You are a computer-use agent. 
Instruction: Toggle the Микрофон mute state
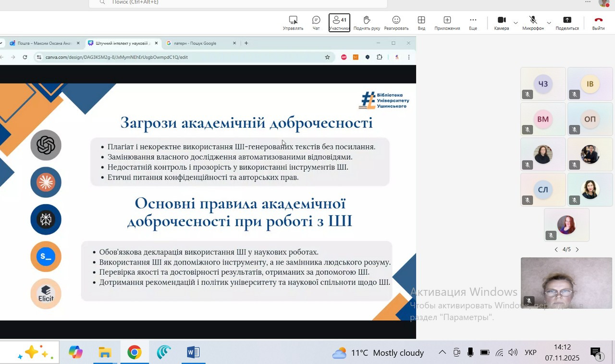[533, 22]
